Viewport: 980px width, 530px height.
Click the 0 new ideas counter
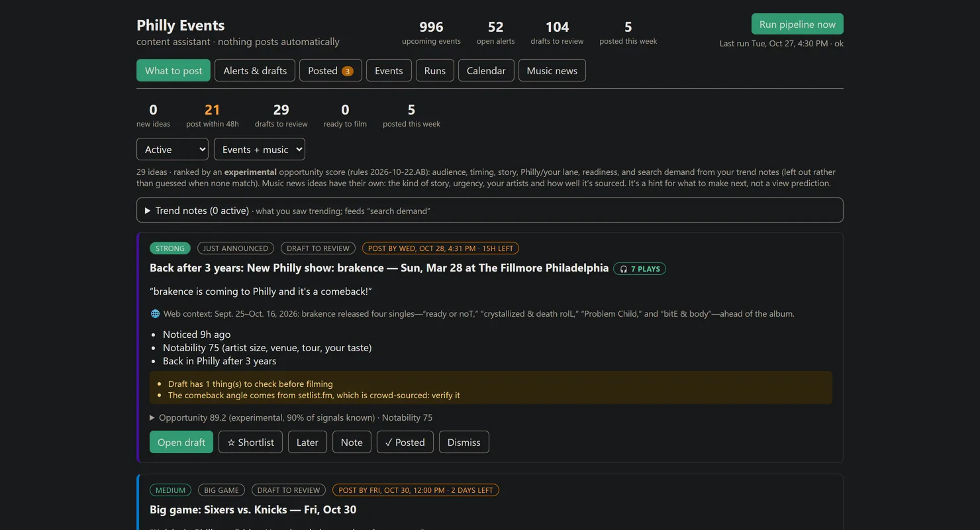click(153, 115)
